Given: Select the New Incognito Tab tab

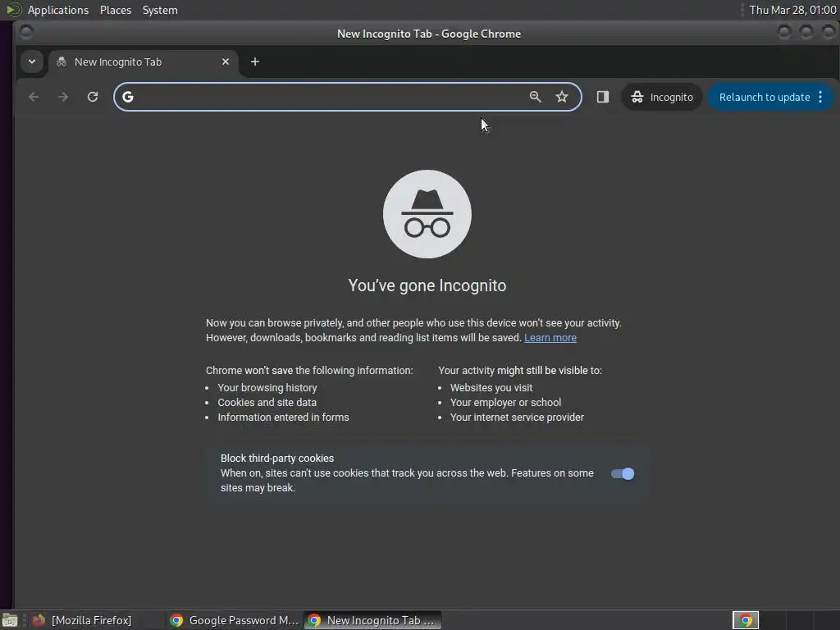Looking at the screenshot, I should click(143, 62).
